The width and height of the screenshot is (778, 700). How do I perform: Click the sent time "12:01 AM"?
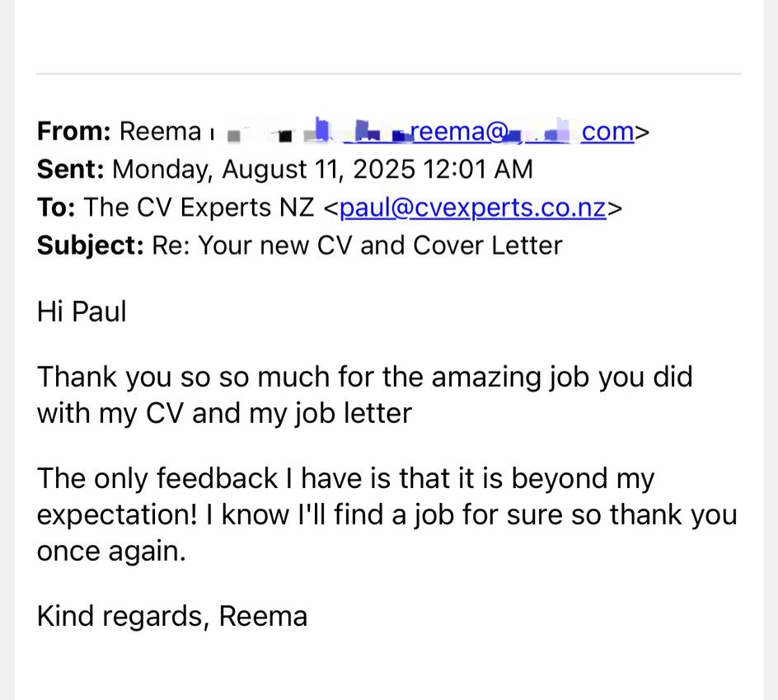(x=478, y=169)
